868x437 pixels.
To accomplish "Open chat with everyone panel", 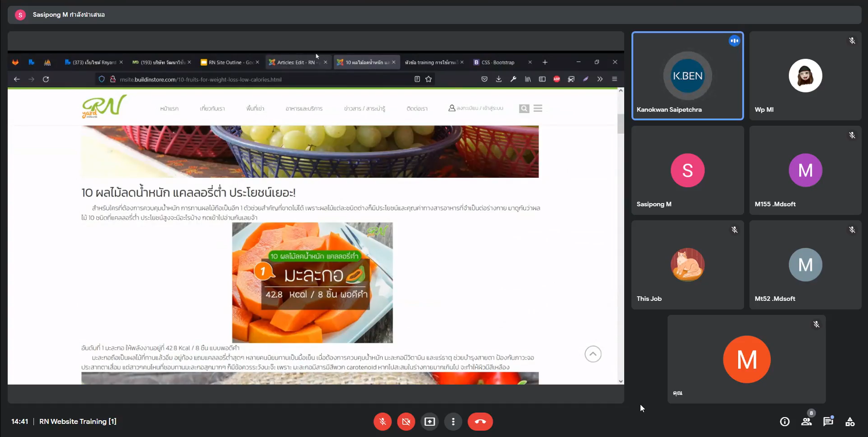I will coord(828,422).
